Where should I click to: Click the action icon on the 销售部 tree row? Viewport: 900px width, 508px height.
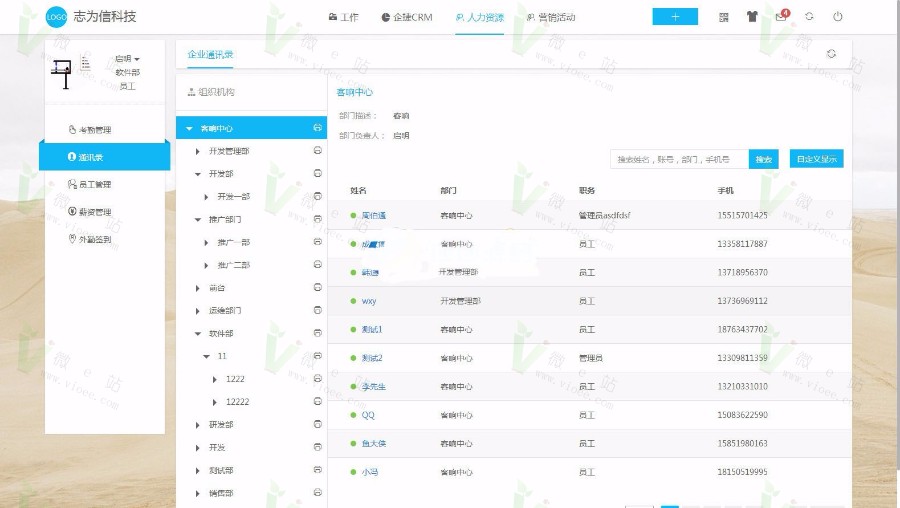click(317, 493)
